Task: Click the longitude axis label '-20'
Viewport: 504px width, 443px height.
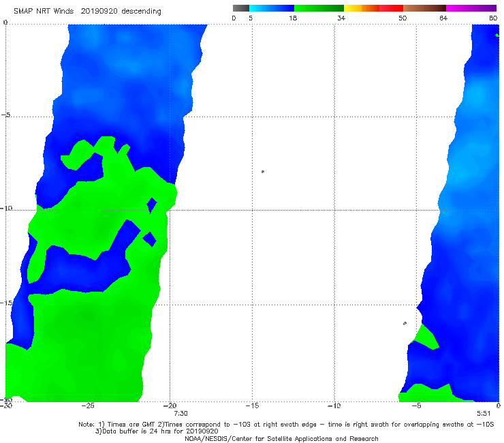Action: [x=170, y=406]
